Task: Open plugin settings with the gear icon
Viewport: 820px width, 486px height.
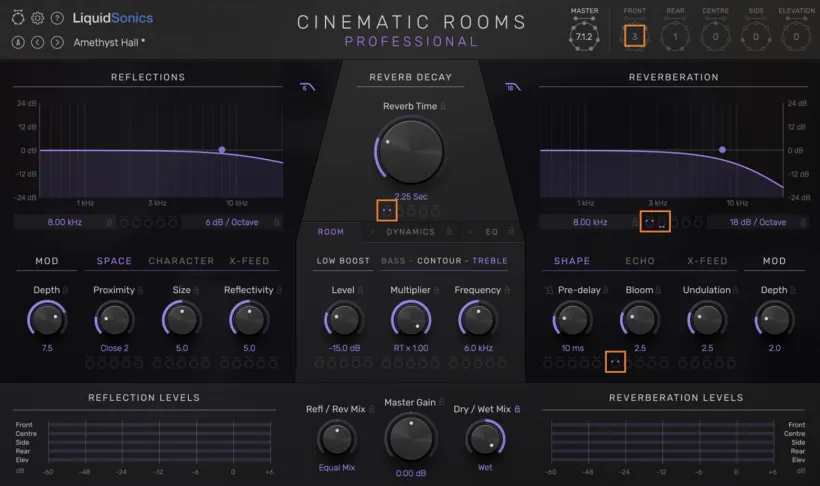Action: pos(37,18)
